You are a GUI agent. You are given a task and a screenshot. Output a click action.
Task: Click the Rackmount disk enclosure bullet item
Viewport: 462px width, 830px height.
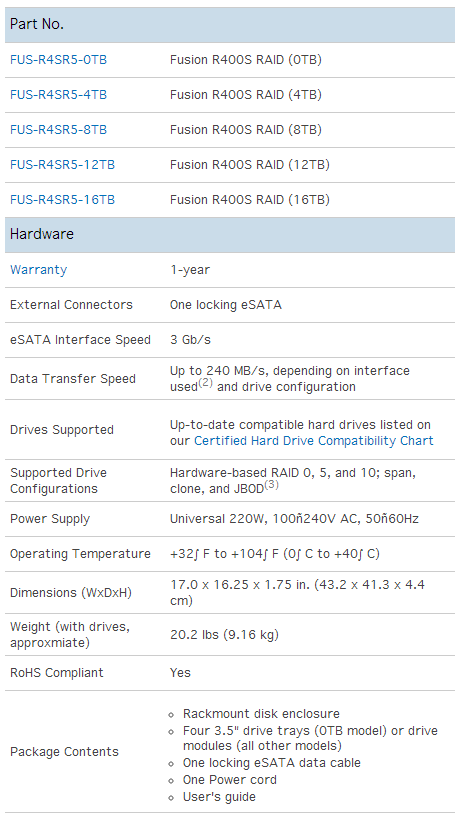pyautogui.click(x=261, y=714)
